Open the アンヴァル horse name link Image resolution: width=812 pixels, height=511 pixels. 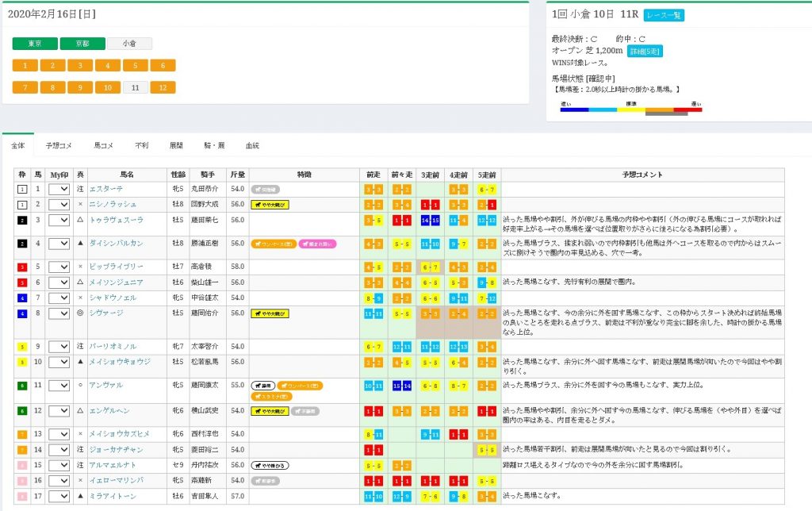click(x=106, y=385)
